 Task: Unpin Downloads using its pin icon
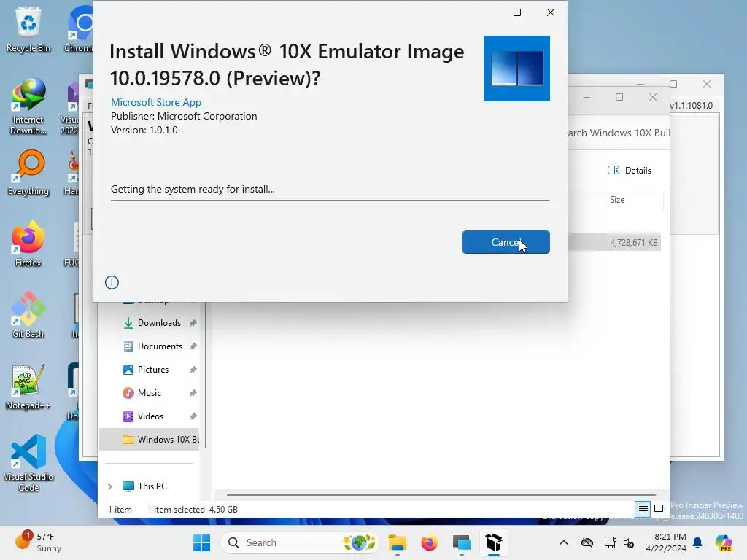(x=193, y=323)
